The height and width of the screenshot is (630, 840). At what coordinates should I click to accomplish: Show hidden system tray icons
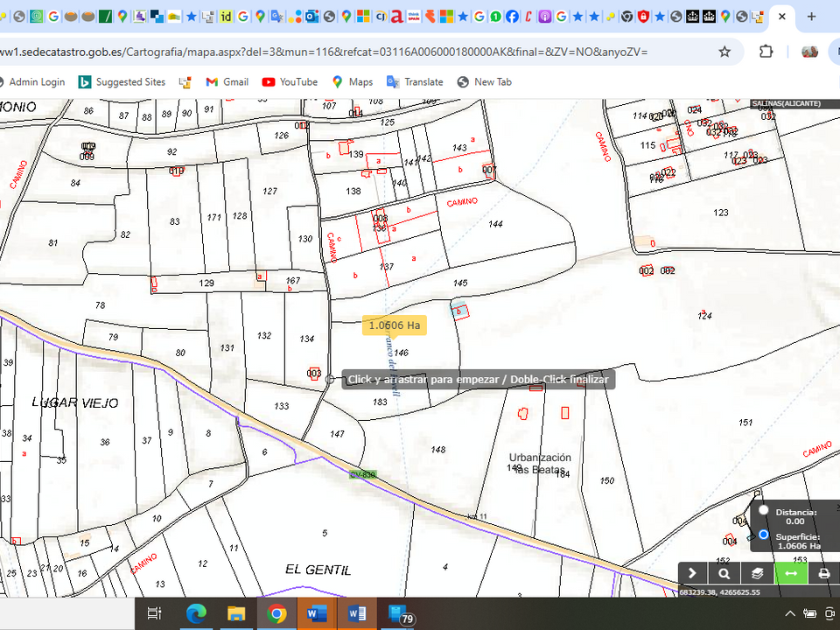point(790,614)
